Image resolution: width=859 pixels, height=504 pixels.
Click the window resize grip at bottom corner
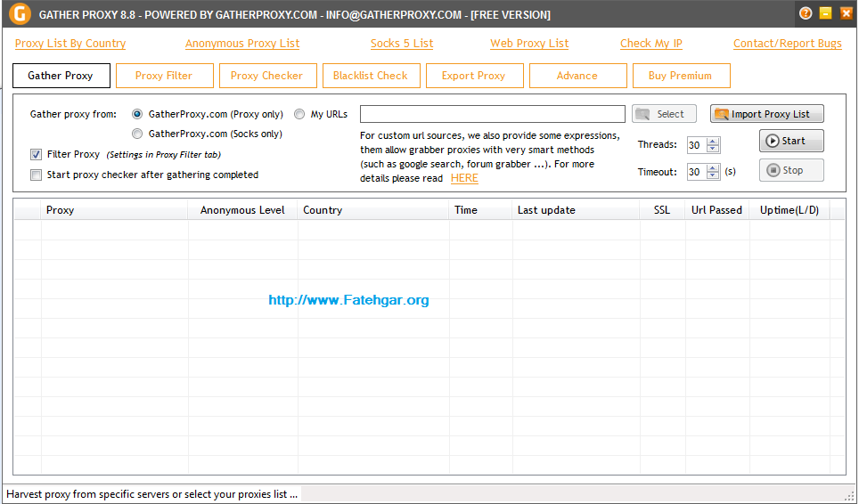tap(851, 495)
